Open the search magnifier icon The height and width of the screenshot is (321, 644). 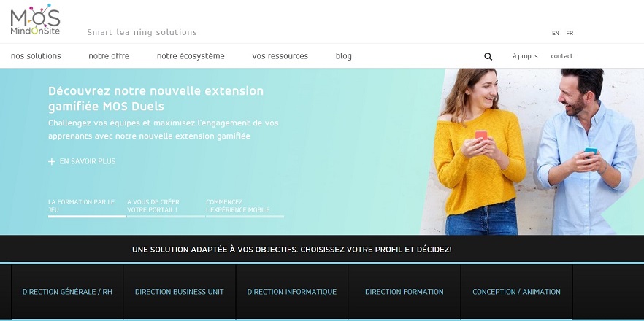coord(488,56)
